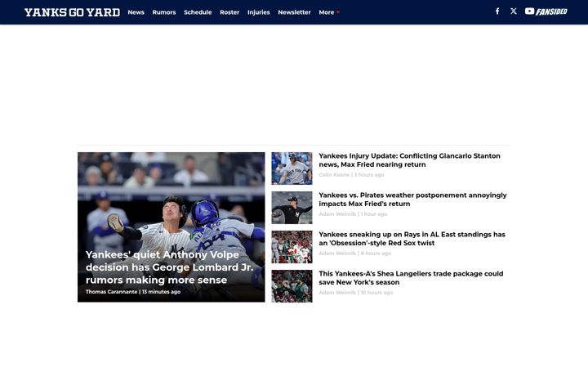
Task: Read the Pirates weather postponement article
Action: click(412, 200)
